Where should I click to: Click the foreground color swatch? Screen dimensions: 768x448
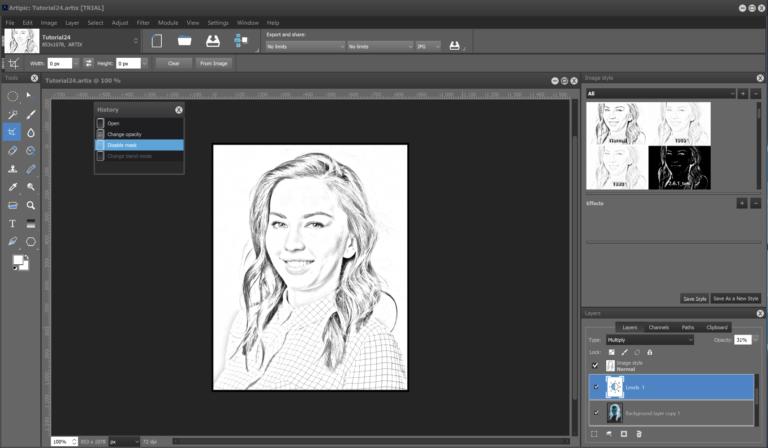tap(18, 259)
